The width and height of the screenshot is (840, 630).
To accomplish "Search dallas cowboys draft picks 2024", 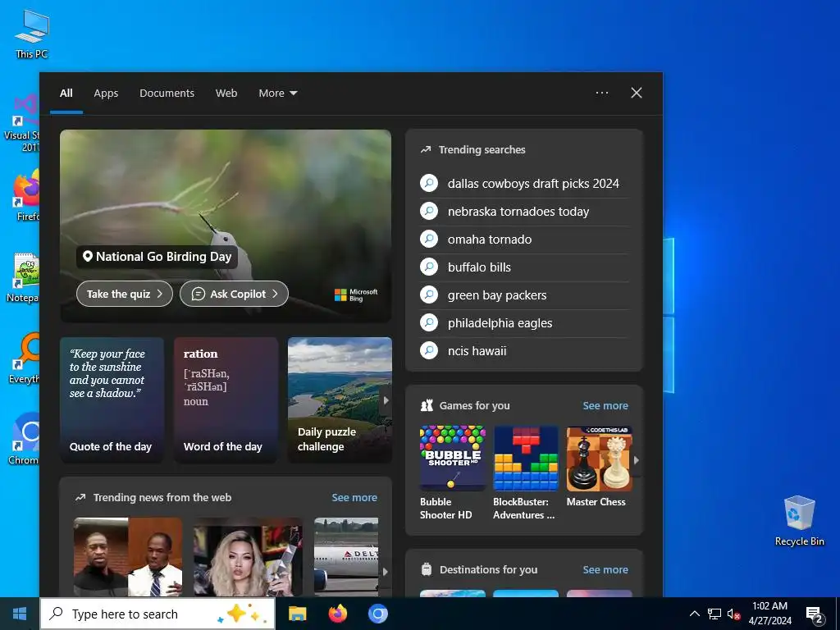I will [x=524, y=183].
